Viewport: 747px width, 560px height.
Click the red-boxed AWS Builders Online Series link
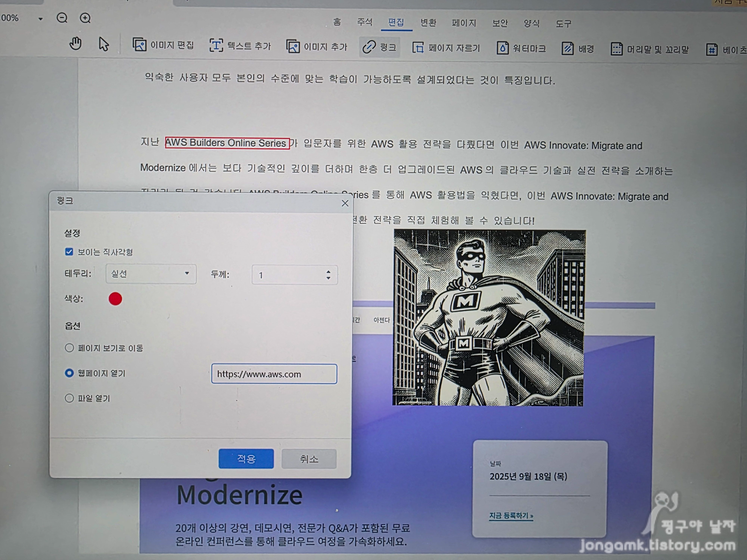tap(227, 143)
